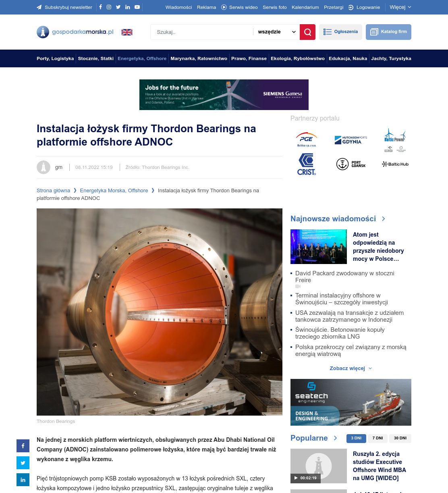
Task: Open Kalendarium in top bar
Action: (305, 7)
